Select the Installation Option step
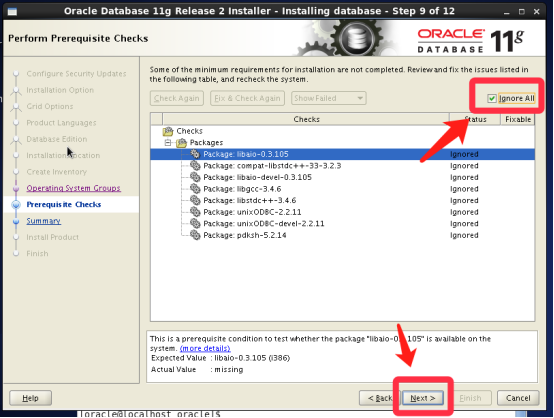Screen dimensions: 554x418 (60, 90)
